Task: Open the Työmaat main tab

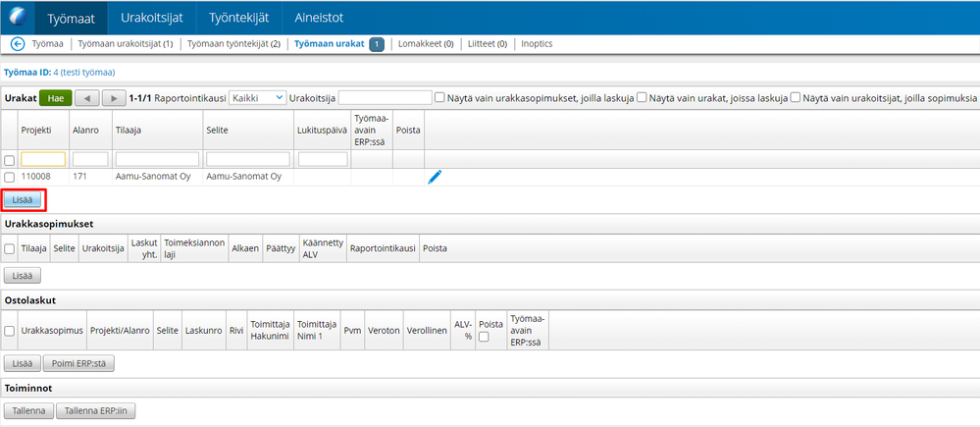Action: [x=72, y=18]
